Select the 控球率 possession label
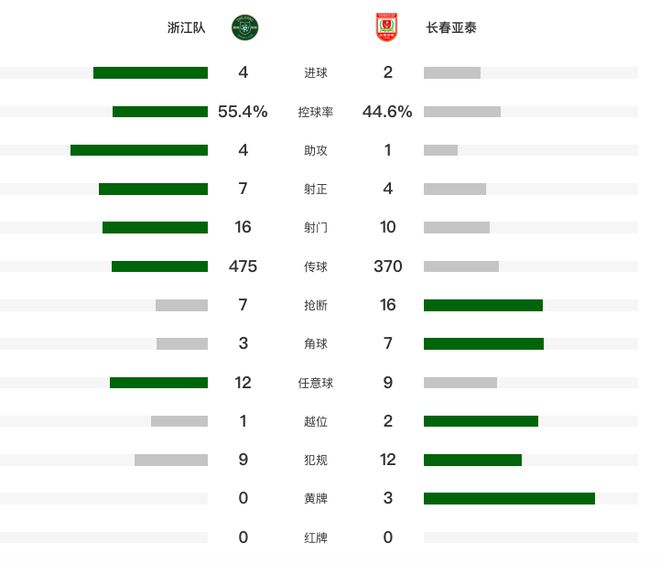This screenshot has width=660, height=564. (x=316, y=112)
